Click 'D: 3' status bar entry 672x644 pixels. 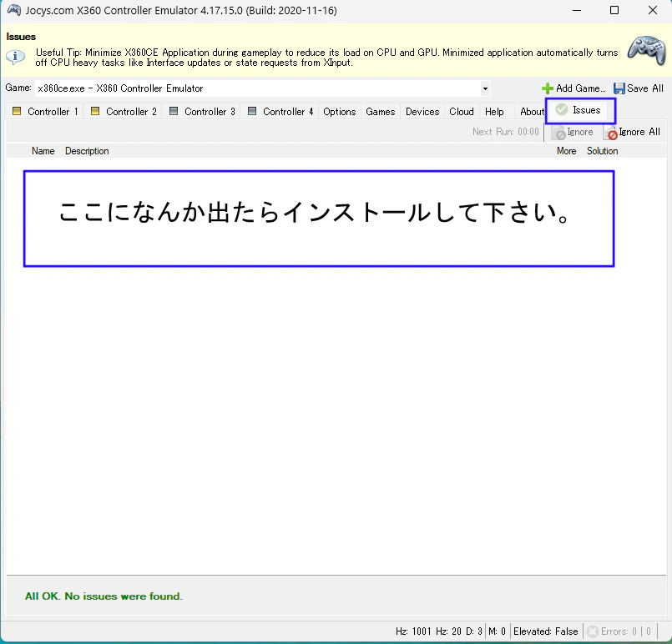[x=474, y=631]
